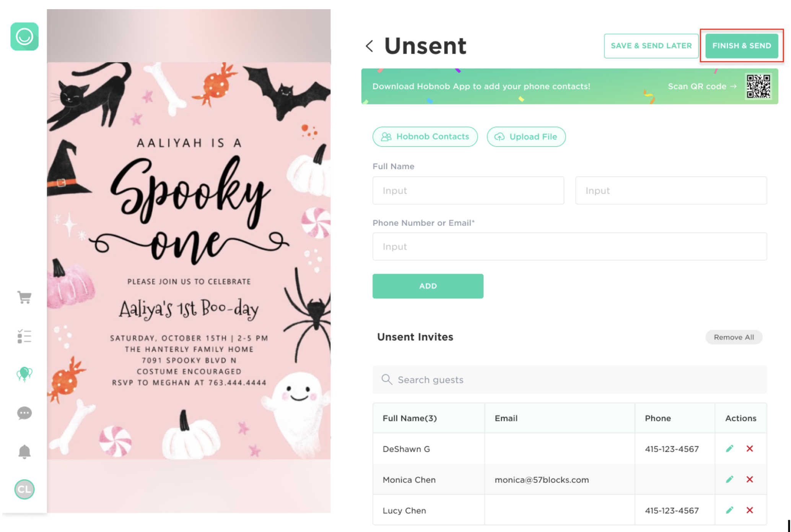This screenshot has height=532, width=791.
Task: Remove Monica Chen with red X
Action: (x=750, y=479)
